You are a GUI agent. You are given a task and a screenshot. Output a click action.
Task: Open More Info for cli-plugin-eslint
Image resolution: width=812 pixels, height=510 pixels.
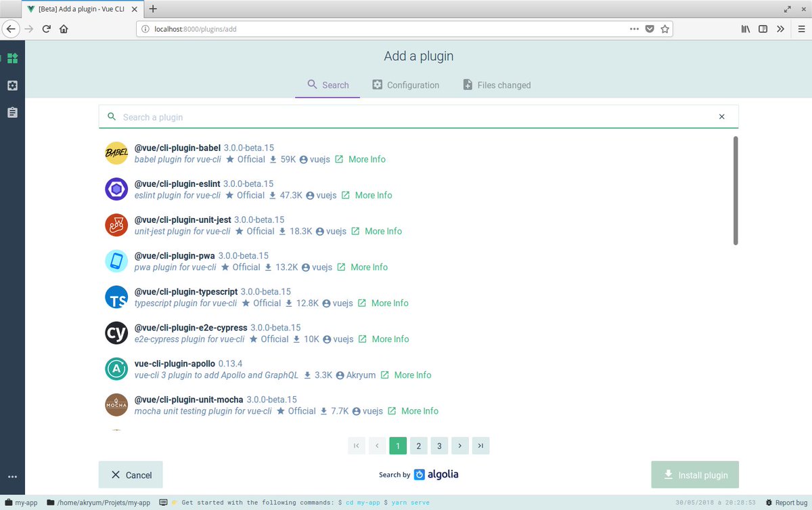pyautogui.click(x=366, y=195)
